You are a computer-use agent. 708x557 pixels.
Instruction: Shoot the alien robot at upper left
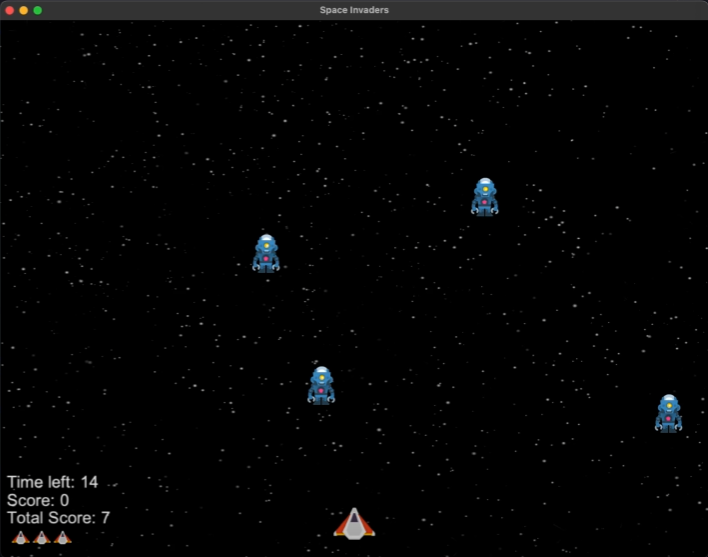(x=266, y=253)
